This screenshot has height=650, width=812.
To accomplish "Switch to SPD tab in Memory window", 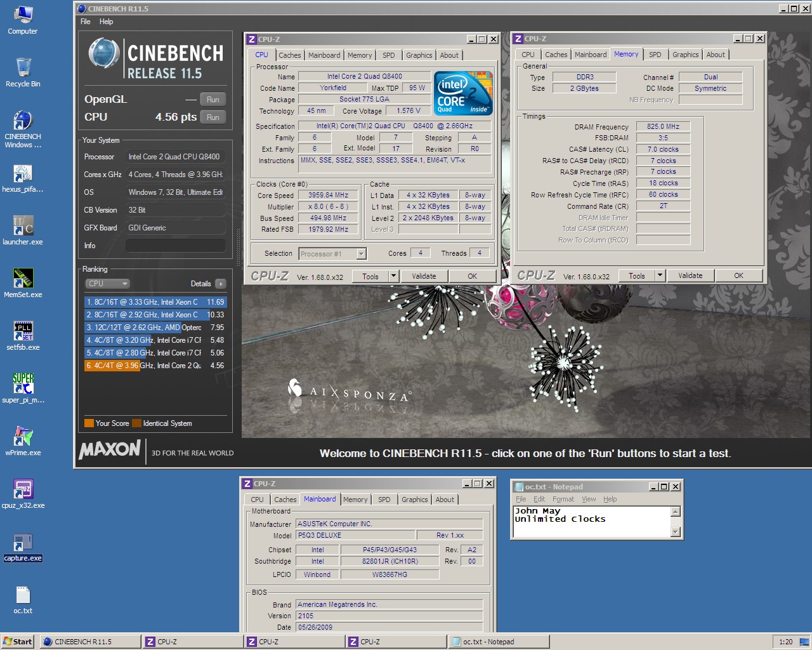I will pos(655,55).
